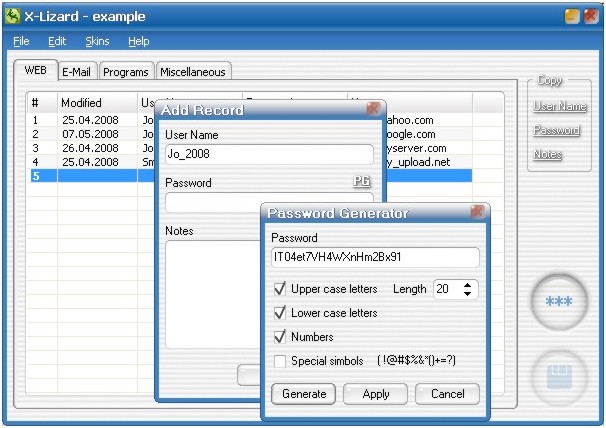606x428 pixels.
Task: Click the Generate button
Action: point(304,394)
